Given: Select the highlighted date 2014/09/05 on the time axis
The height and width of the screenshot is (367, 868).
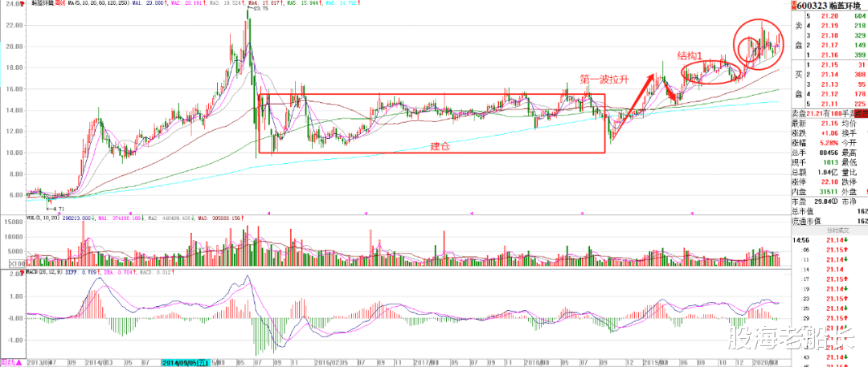Looking at the screenshot, I should (185, 362).
